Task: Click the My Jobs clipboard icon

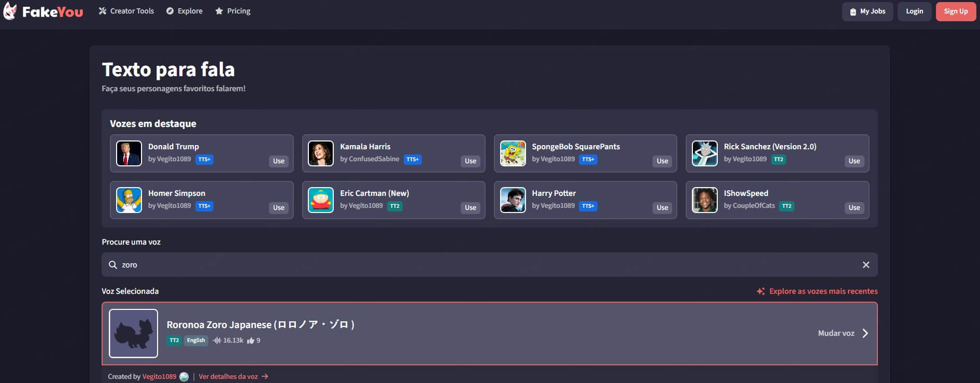Action: pyautogui.click(x=853, y=11)
